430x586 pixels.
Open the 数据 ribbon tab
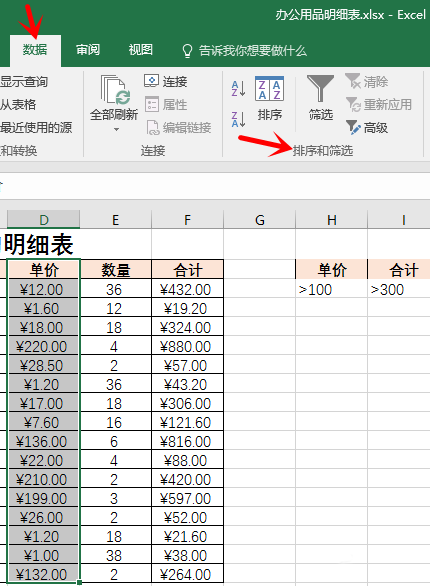click(35, 50)
